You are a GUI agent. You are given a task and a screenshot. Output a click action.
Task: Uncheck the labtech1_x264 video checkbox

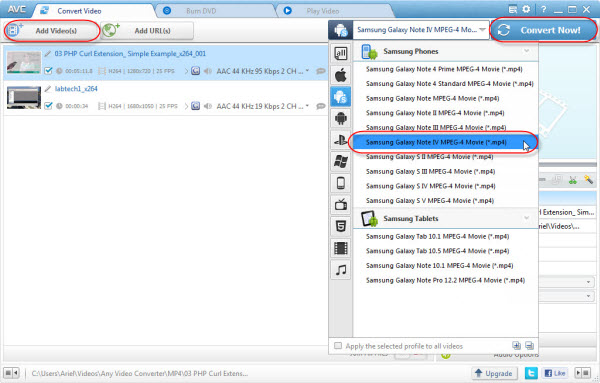[x=48, y=106]
